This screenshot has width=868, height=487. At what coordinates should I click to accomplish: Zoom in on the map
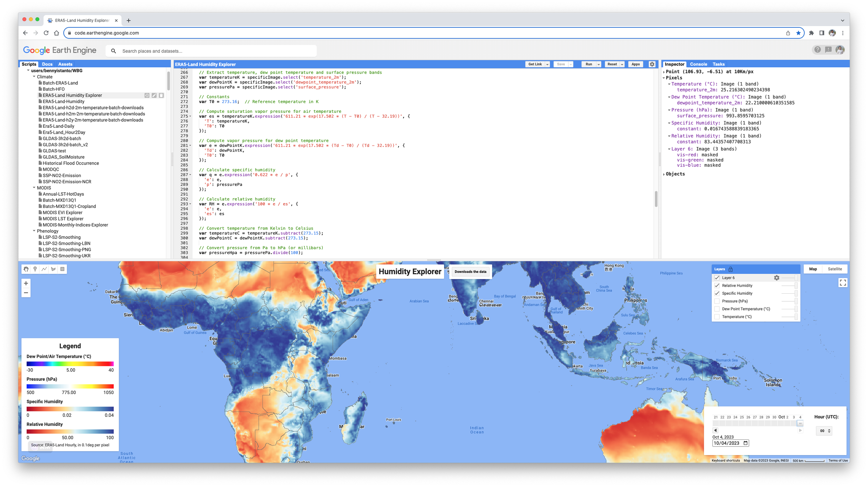(x=26, y=283)
